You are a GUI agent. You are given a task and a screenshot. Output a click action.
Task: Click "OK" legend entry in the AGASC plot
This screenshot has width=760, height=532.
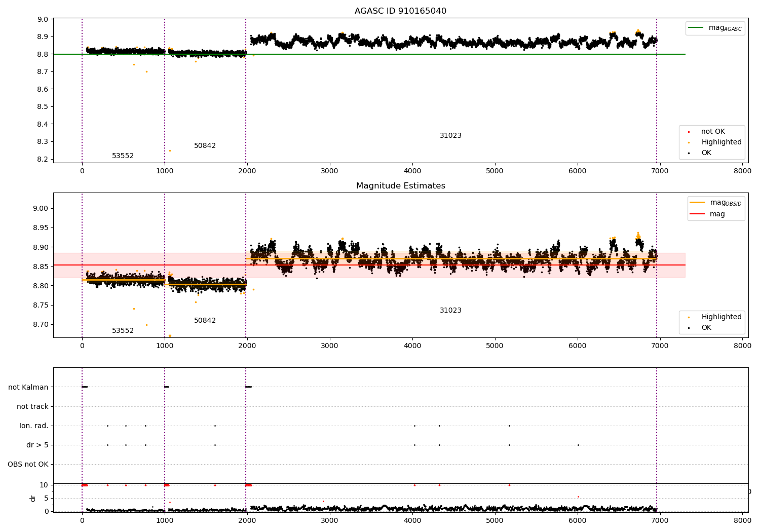tap(706, 153)
